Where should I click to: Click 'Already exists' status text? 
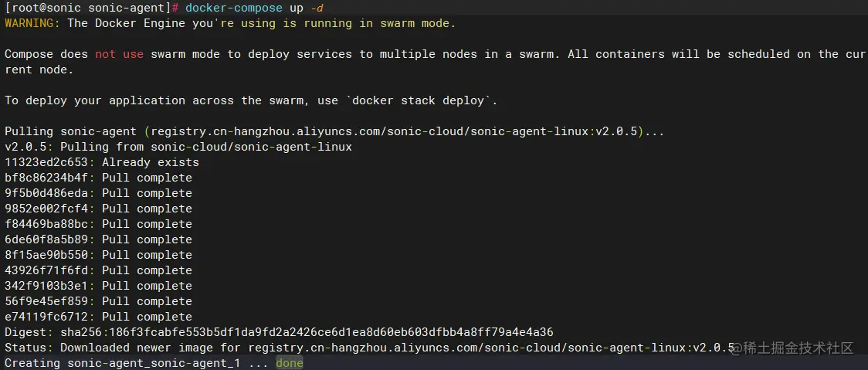tap(151, 163)
